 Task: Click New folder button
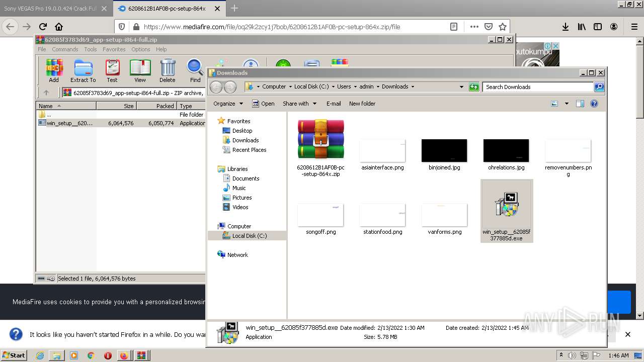point(362,104)
